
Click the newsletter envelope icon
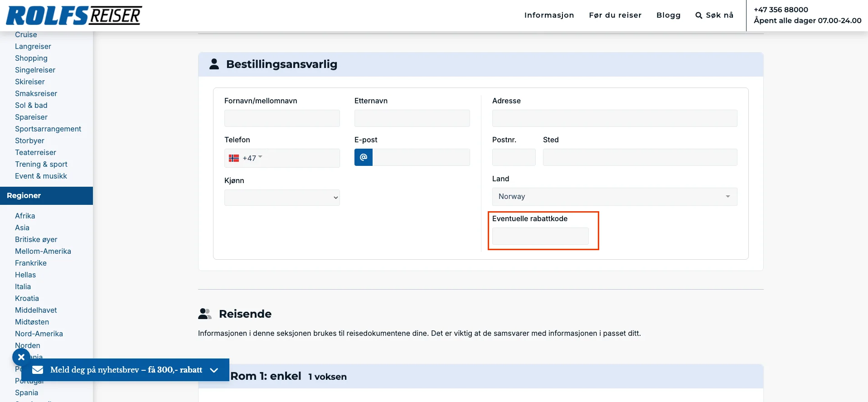coord(38,370)
